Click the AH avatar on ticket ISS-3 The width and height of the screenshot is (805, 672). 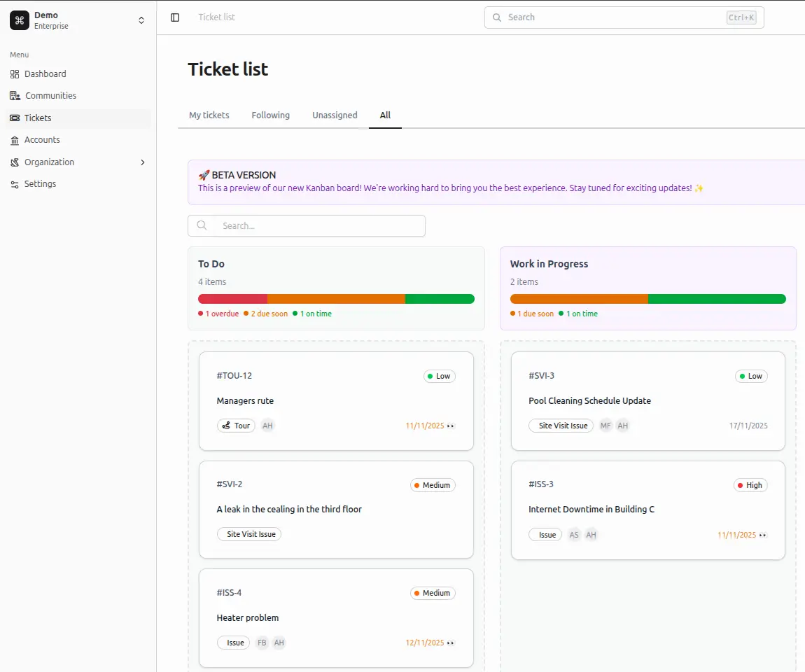[x=591, y=534]
